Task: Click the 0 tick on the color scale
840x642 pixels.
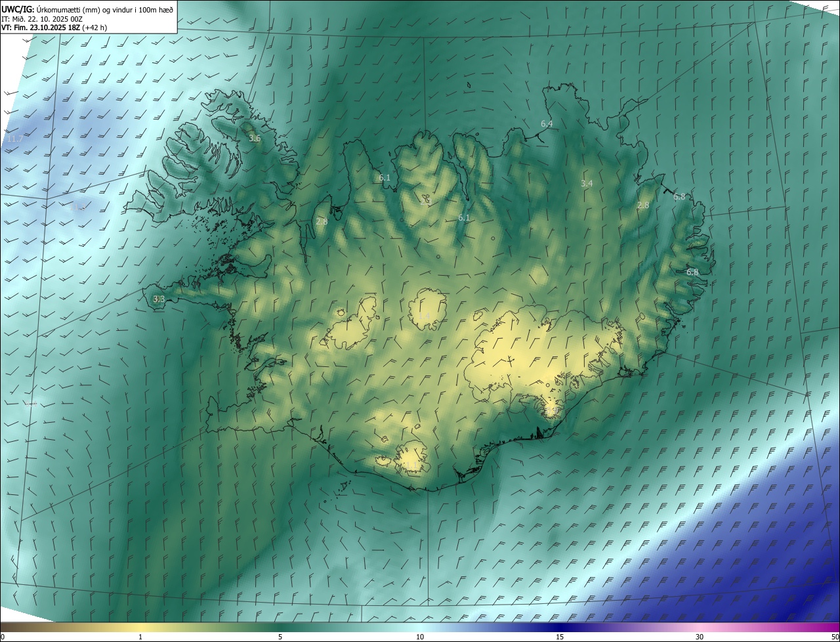Action: 3,637
